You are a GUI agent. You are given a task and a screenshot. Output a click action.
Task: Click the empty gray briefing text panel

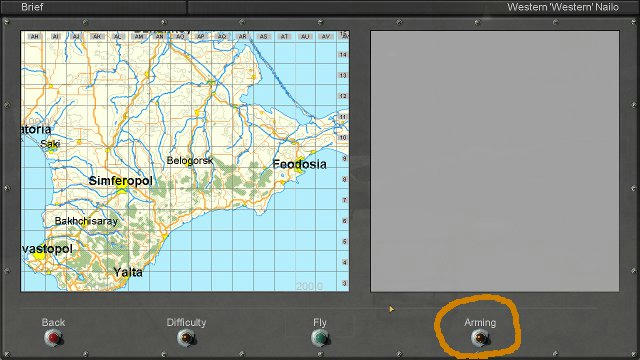click(495, 161)
